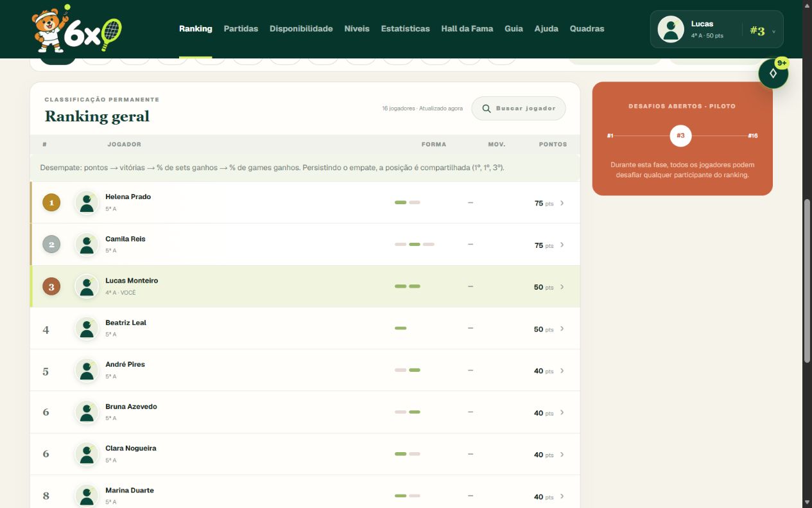Click the Buscar jogador search field

[x=519, y=109]
